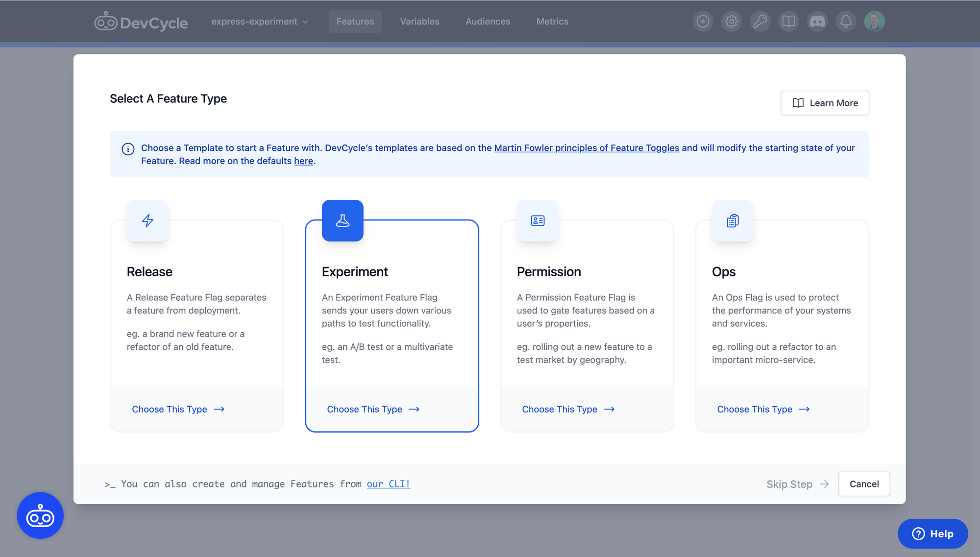Click the key icon in header

(760, 22)
